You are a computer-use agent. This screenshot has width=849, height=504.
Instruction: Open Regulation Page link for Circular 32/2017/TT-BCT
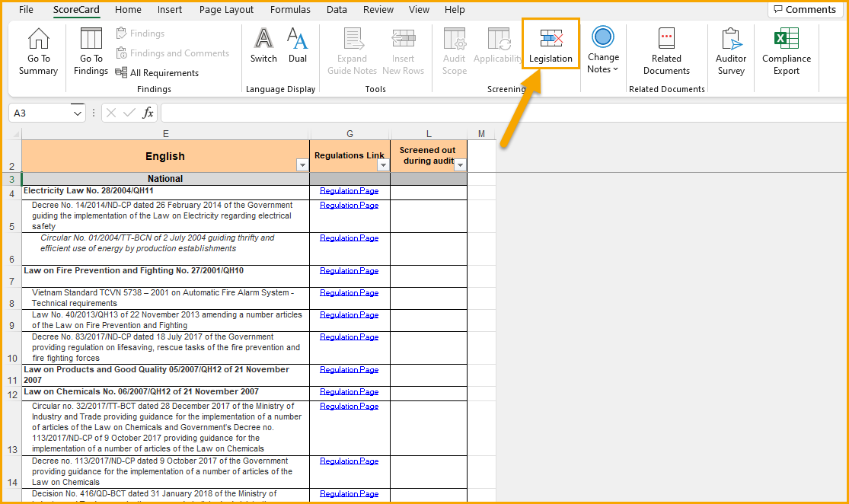349,406
